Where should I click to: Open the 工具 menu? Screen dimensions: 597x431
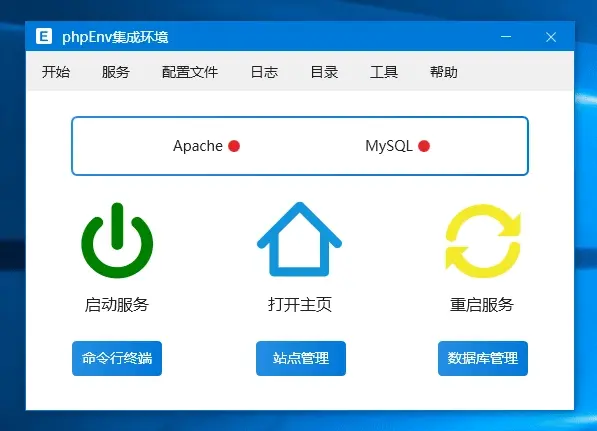(x=384, y=72)
